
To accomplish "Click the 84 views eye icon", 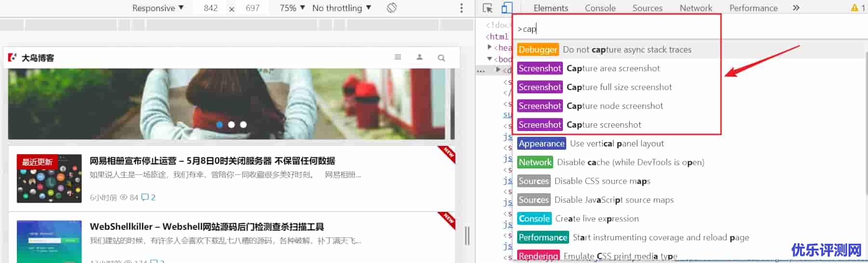I will click(x=123, y=197).
